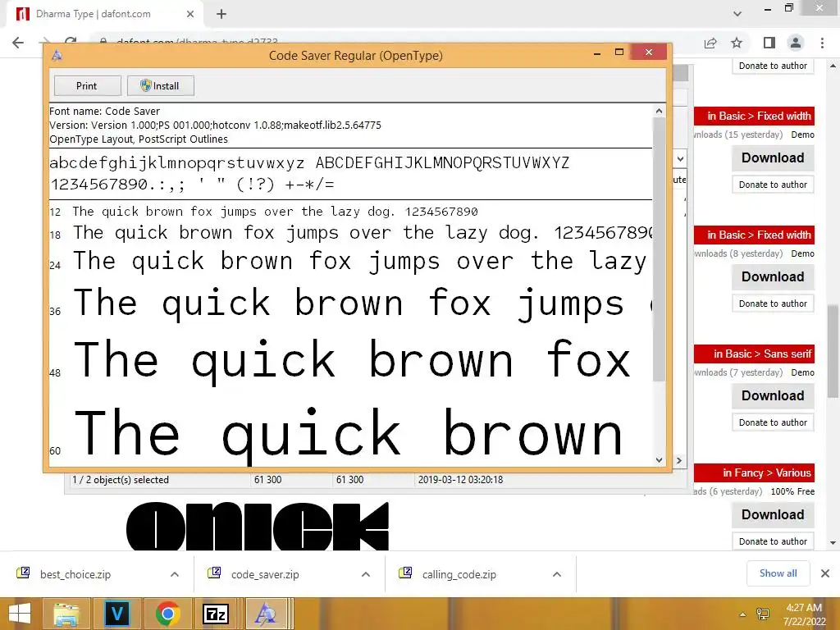840x630 pixels.
Task: Share this page icon in address bar
Action: 710,43
